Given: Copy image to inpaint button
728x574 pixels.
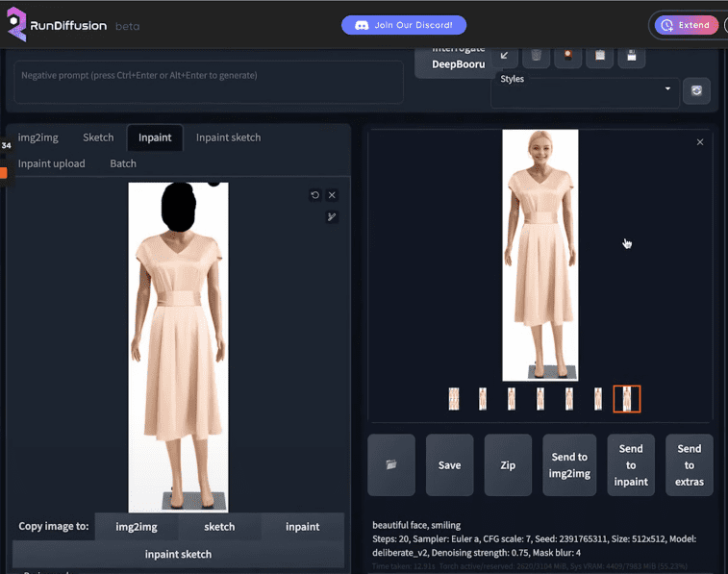Looking at the screenshot, I should pyautogui.click(x=302, y=527).
